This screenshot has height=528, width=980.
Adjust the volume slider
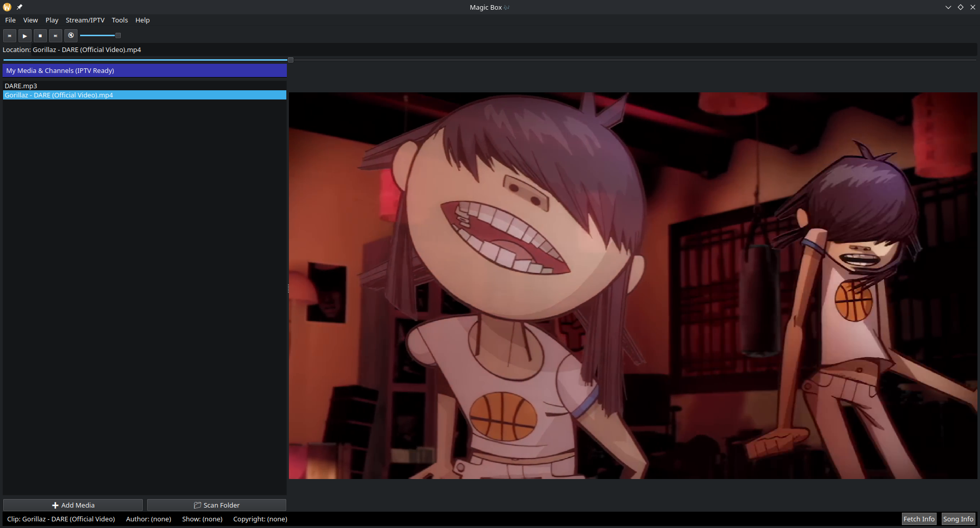[118, 36]
